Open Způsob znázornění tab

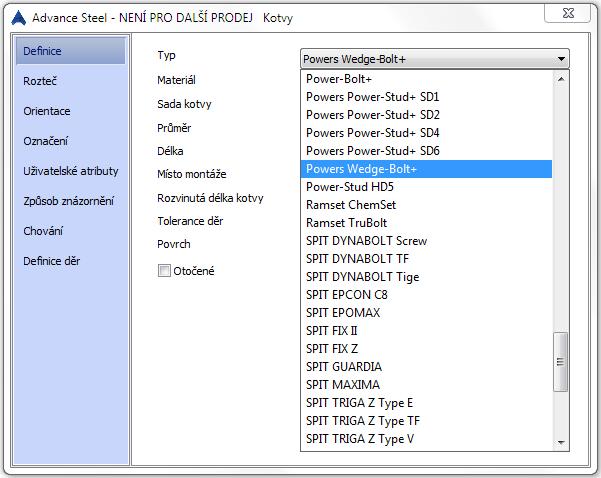click(x=71, y=201)
